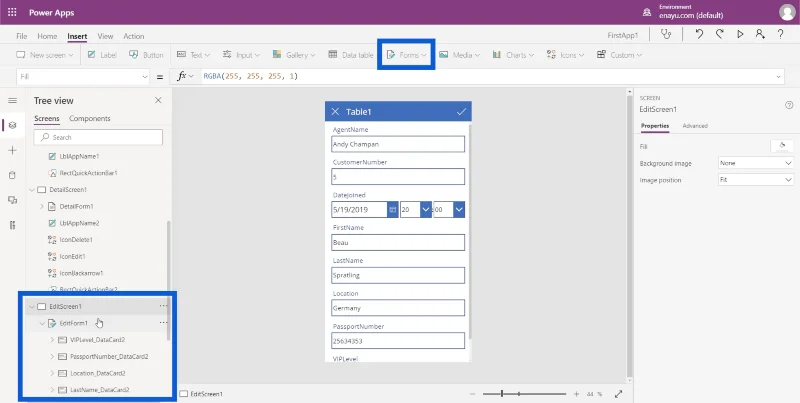Open the hour dropdown showing 20
800x403 pixels.
point(426,210)
